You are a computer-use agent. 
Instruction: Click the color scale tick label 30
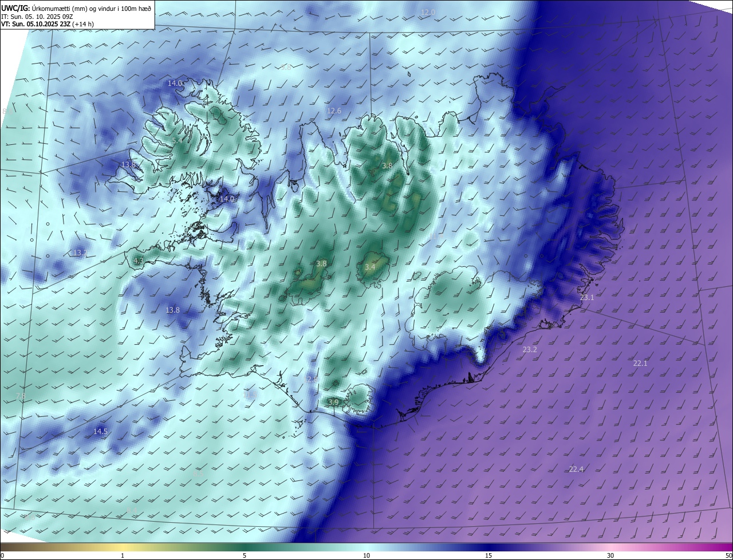[x=610, y=555]
